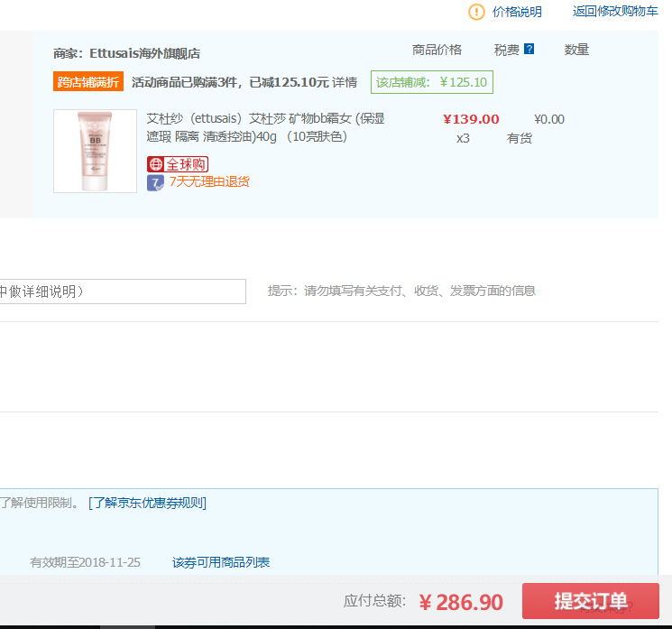672x629 pixels.
Task: Click the total amount ¥286.90
Action: [x=461, y=603]
